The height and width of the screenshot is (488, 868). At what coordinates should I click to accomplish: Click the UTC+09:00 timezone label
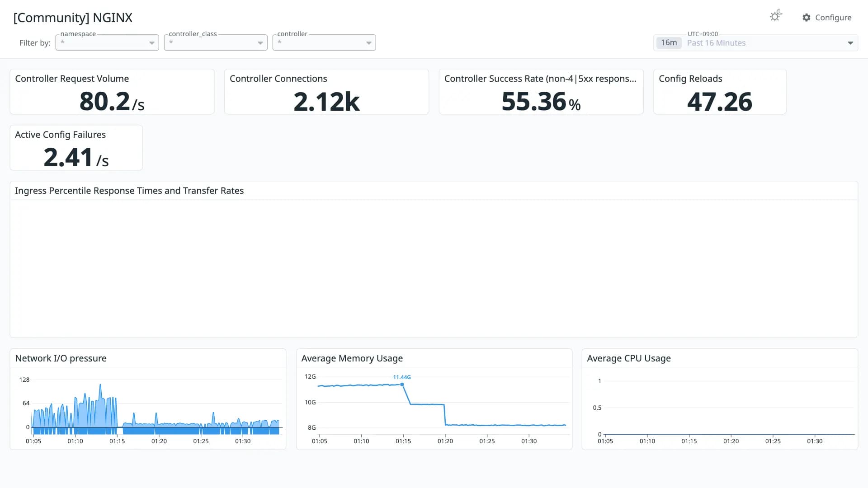703,34
